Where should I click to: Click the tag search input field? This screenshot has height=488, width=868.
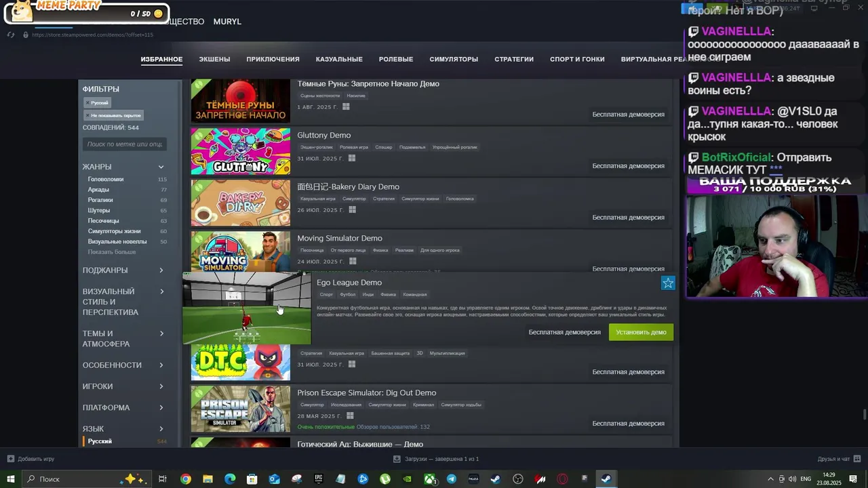click(x=125, y=144)
